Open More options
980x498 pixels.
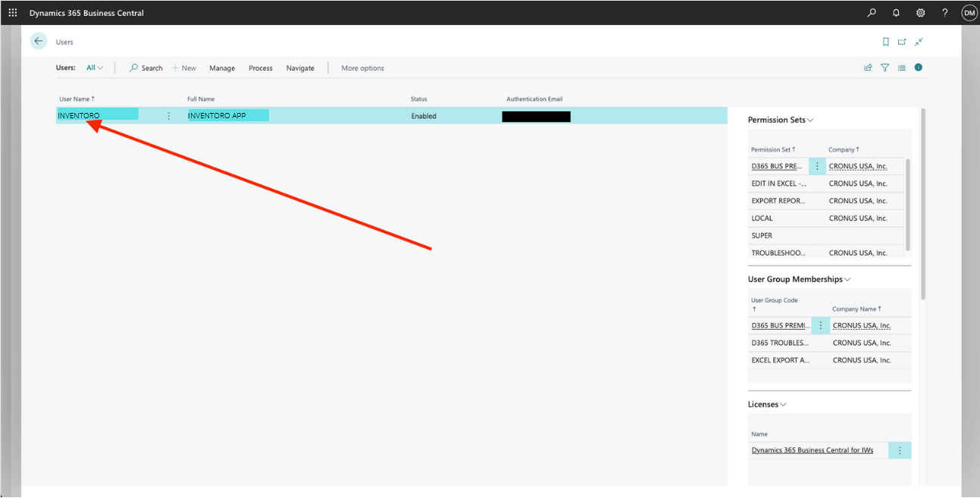click(362, 68)
